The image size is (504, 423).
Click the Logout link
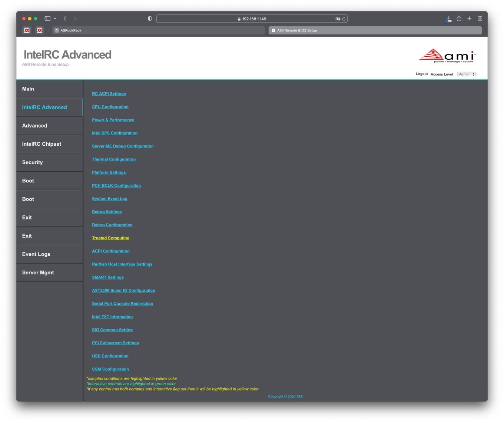tap(422, 74)
